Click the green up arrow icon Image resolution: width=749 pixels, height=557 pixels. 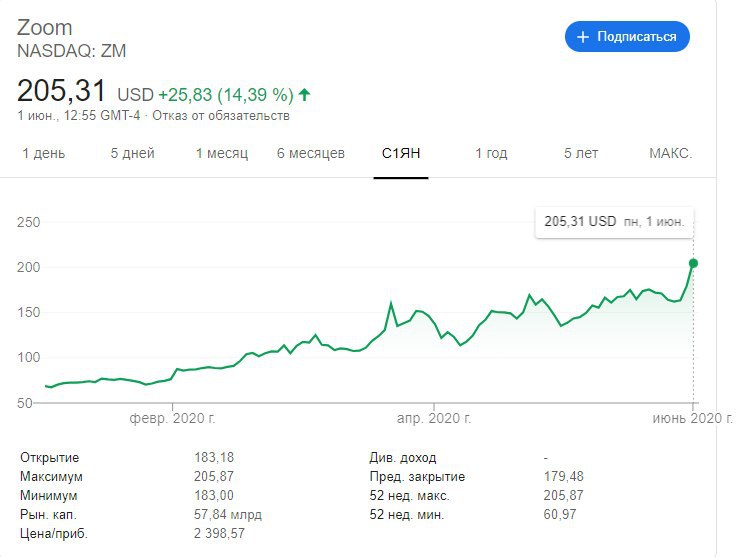pos(304,95)
